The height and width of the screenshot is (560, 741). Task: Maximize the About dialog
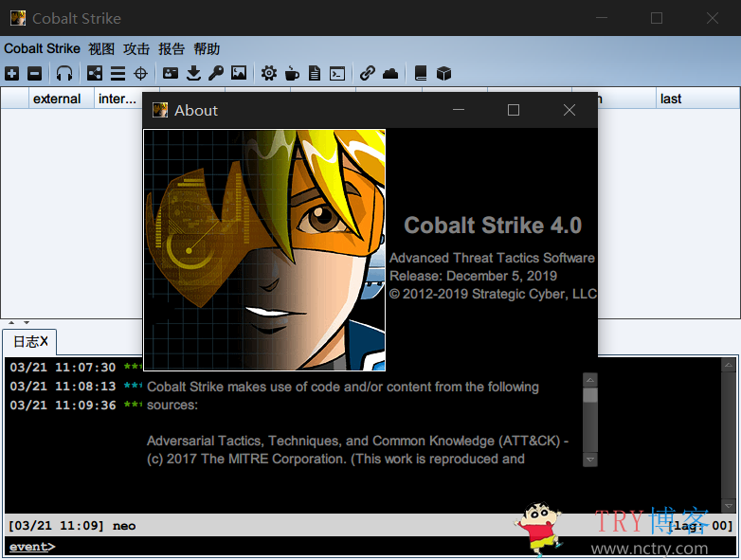[x=514, y=110]
